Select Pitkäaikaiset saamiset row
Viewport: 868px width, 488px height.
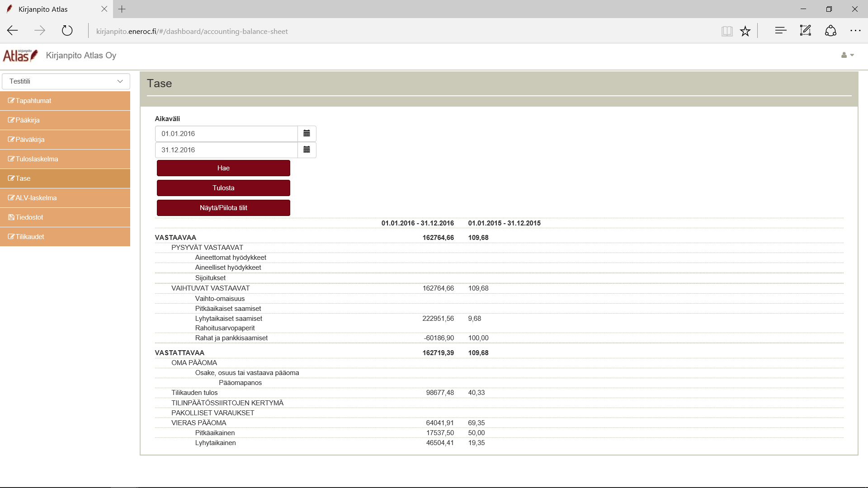coord(499,309)
